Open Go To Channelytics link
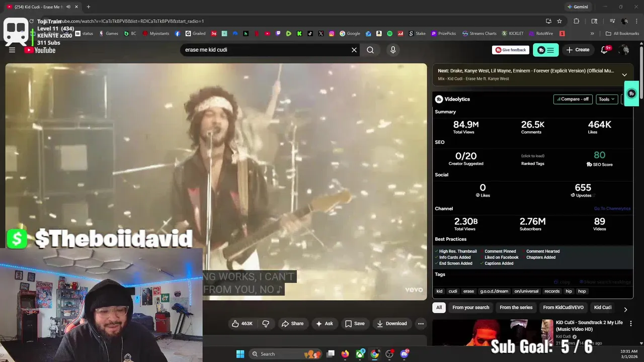Viewport: 644px width, 362px height. tap(612, 209)
